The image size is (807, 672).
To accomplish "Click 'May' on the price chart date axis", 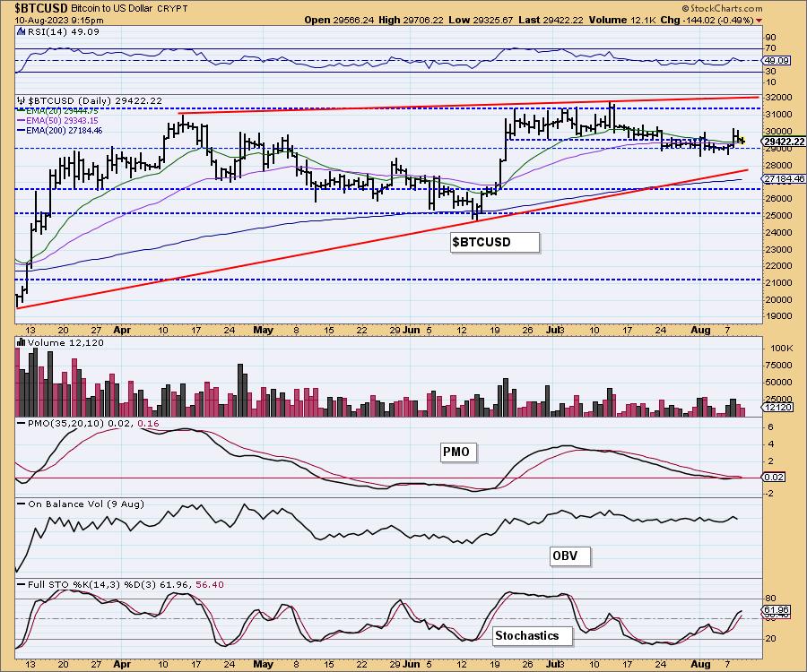I will coord(263,330).
